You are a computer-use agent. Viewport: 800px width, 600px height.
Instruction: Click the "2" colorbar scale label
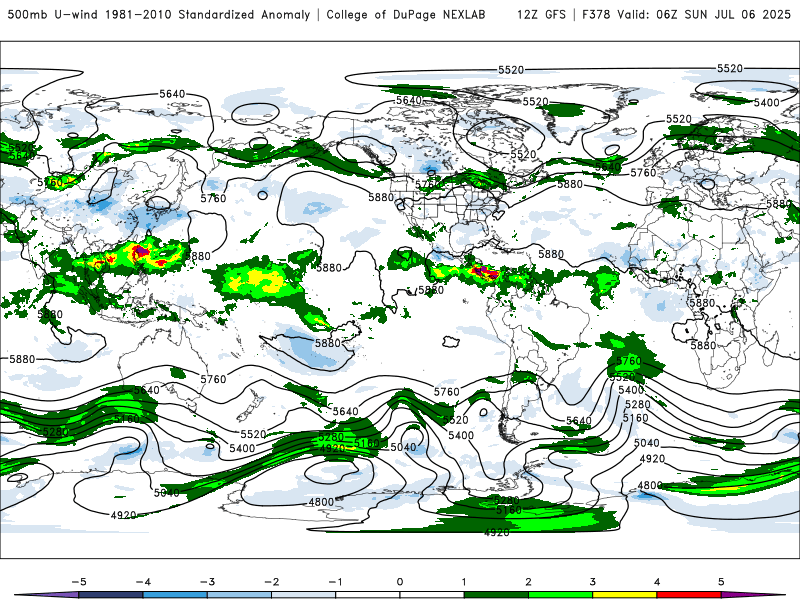coord(529,582)
